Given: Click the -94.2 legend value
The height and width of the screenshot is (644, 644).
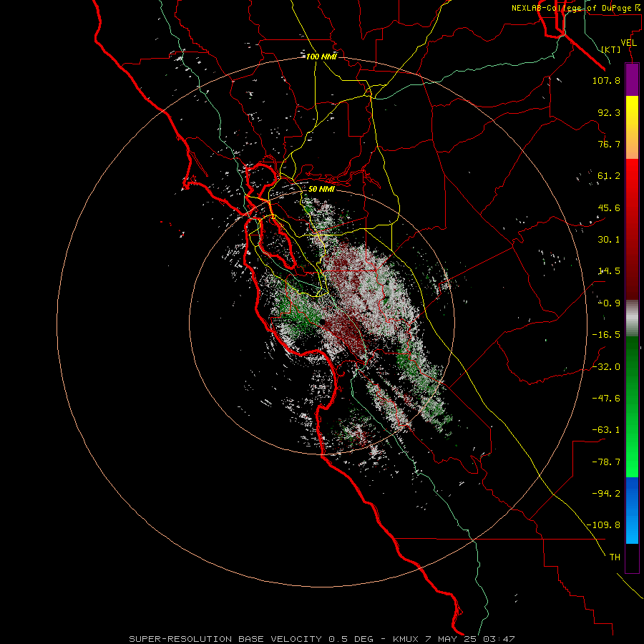Looking at the screenshot, I should 606,494.
